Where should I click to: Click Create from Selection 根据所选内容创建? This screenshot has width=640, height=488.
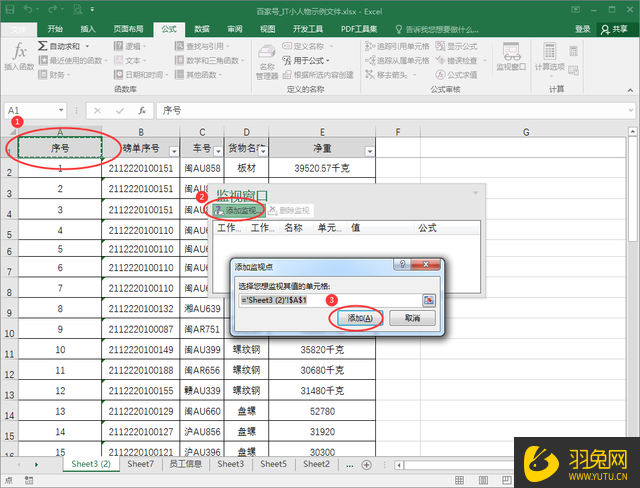318,75
